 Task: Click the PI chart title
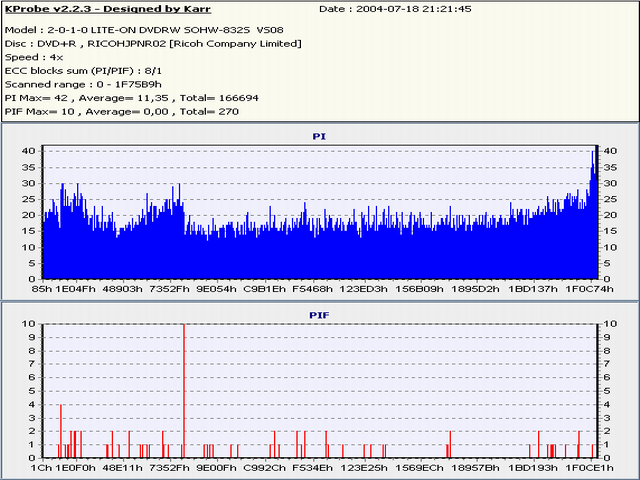(x=319, y=134)
